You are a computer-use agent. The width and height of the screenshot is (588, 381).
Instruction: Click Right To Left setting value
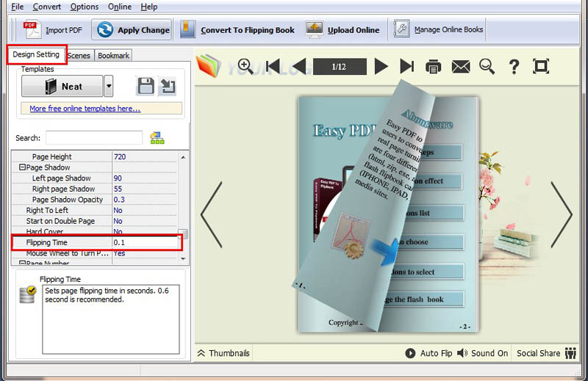[x=144, y=210]
